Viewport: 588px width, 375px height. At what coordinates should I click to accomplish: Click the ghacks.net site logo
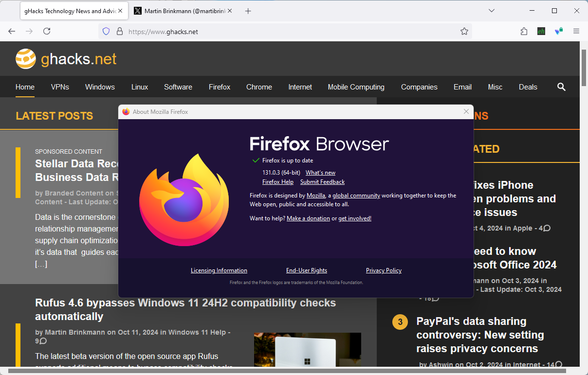click(x=66, y=59)
